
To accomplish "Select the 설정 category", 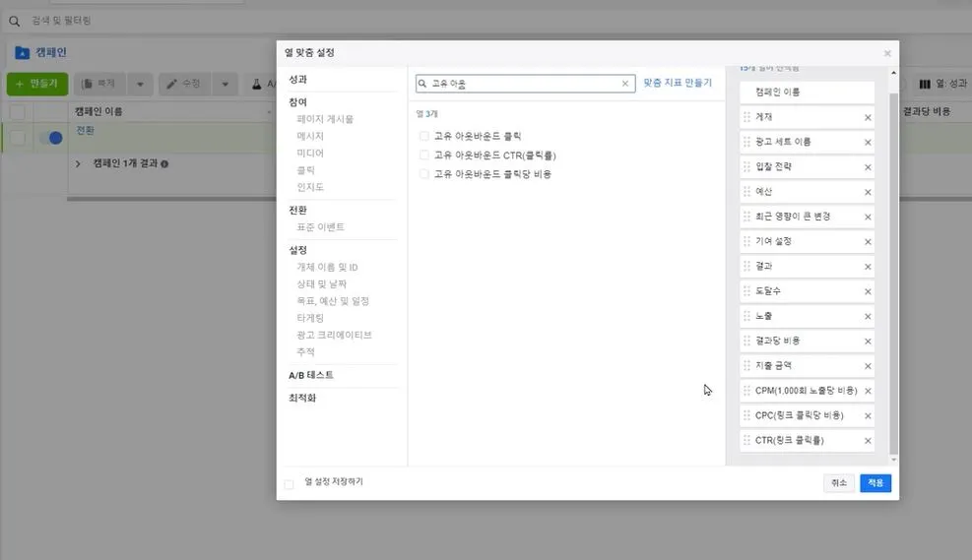I will click(x=297, y=250).
